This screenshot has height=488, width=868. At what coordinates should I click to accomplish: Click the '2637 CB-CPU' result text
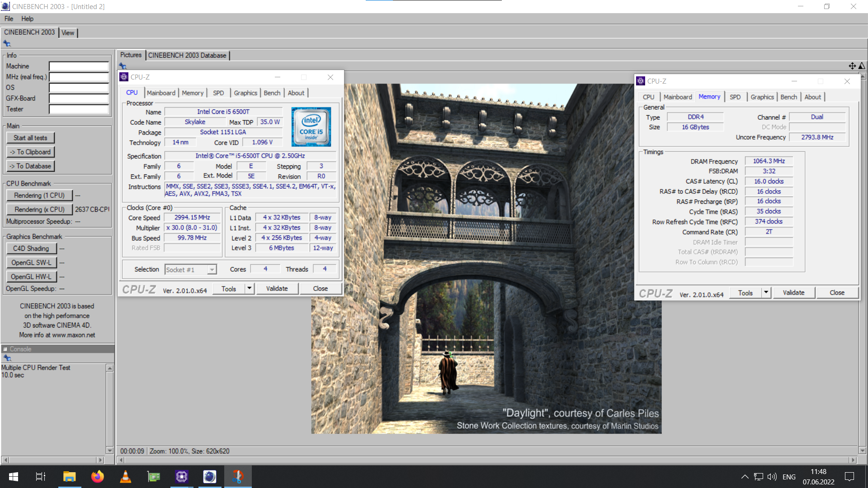(92, 210)
